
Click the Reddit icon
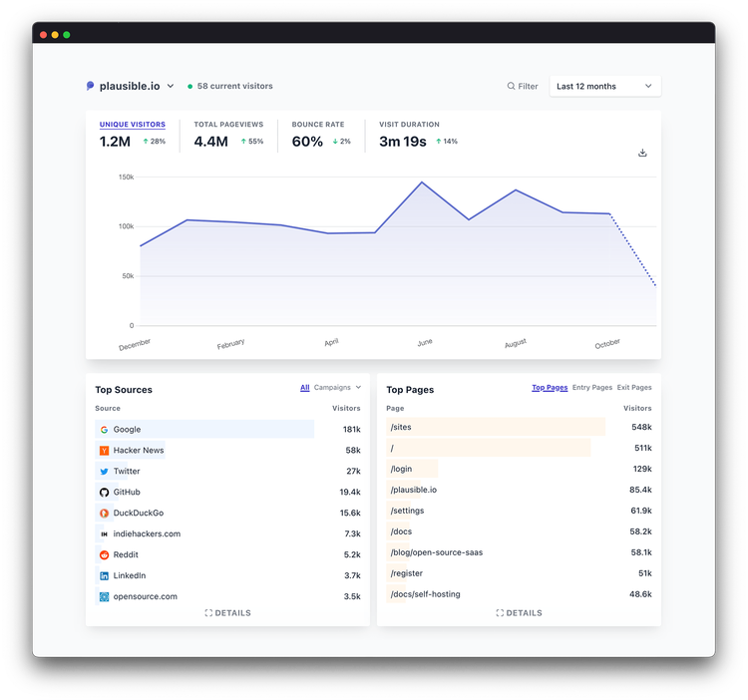point(104,554)
